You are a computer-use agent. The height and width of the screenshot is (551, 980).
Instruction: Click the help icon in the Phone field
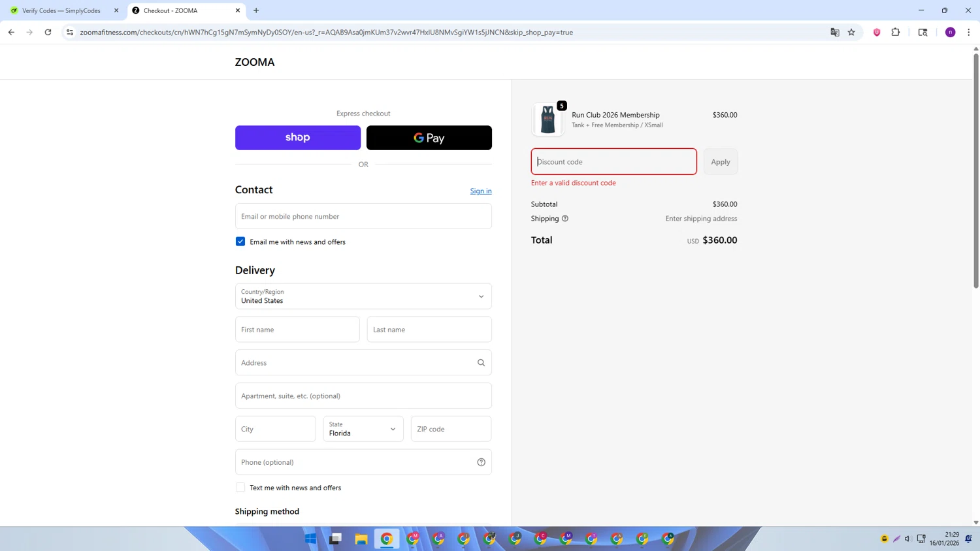click(481, 462)
